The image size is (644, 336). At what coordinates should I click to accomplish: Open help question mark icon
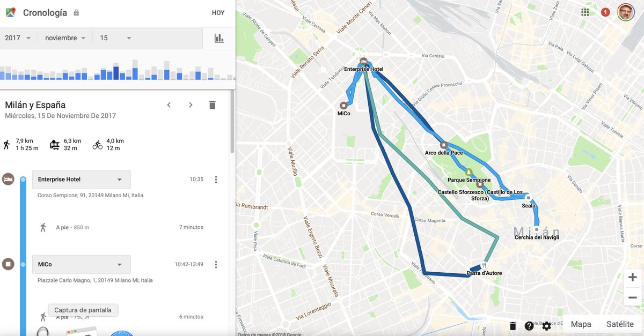click(x=529, y=326)
